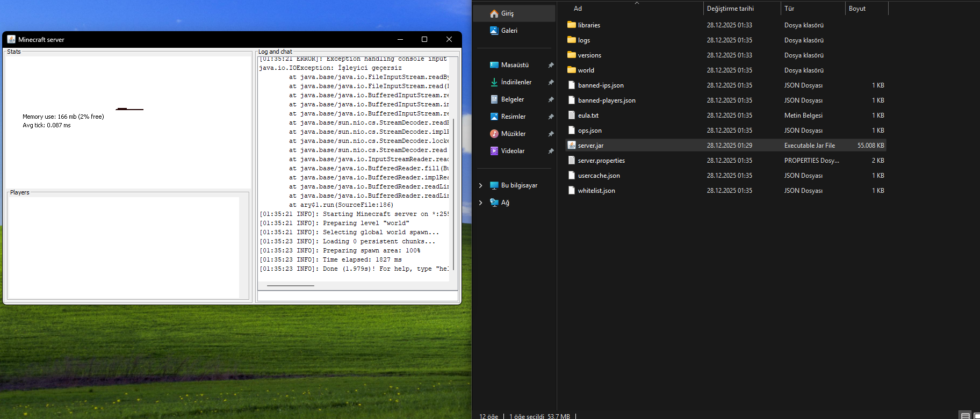Select the Ağ network icon

pos(494,203)
